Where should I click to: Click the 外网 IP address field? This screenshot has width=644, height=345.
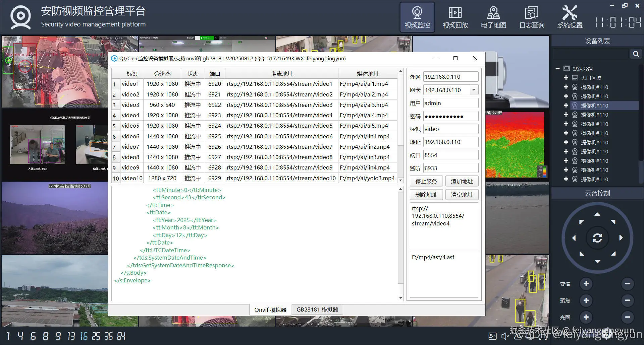click(x=451, y=77)
